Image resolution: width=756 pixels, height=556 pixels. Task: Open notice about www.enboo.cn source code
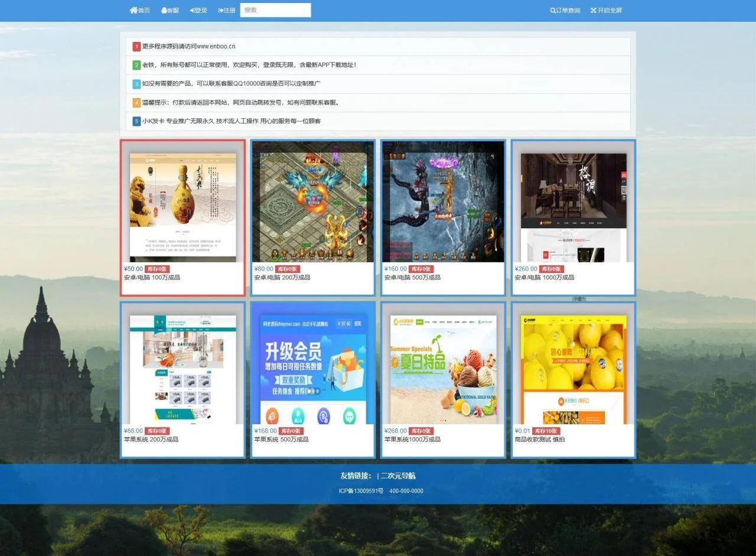coord(189,47)
